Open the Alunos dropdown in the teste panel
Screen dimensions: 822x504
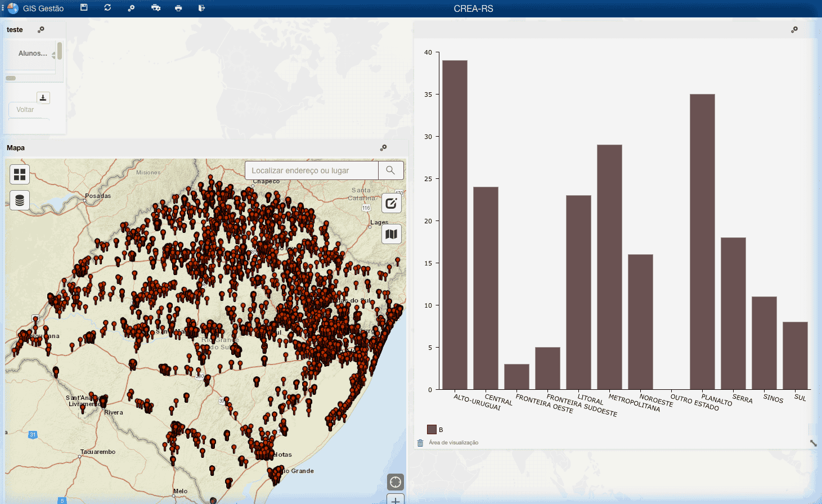click(x=32, y=52)
